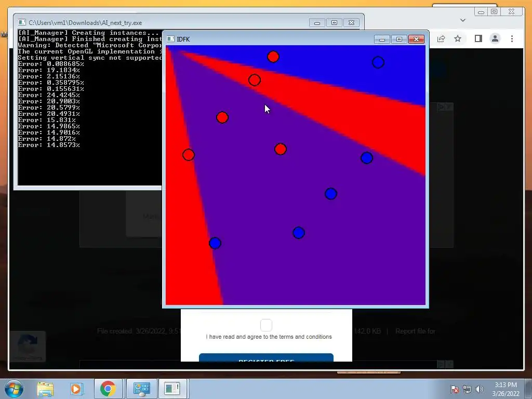Close the AI_next_try.exe console window
Image resolution: width=532 pixels, height=399 pixels.
352,23
